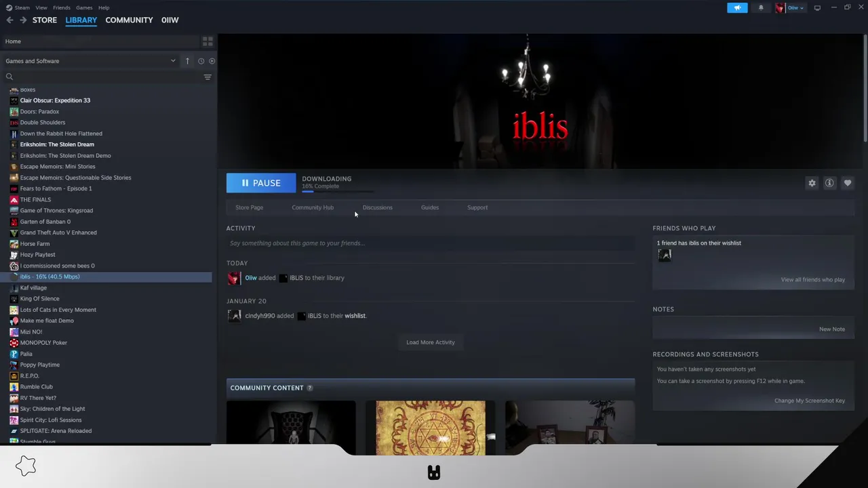Viewport: 868px width, 488px height.
Task: Toggle the ready to play filter
Action: point(212,61)
